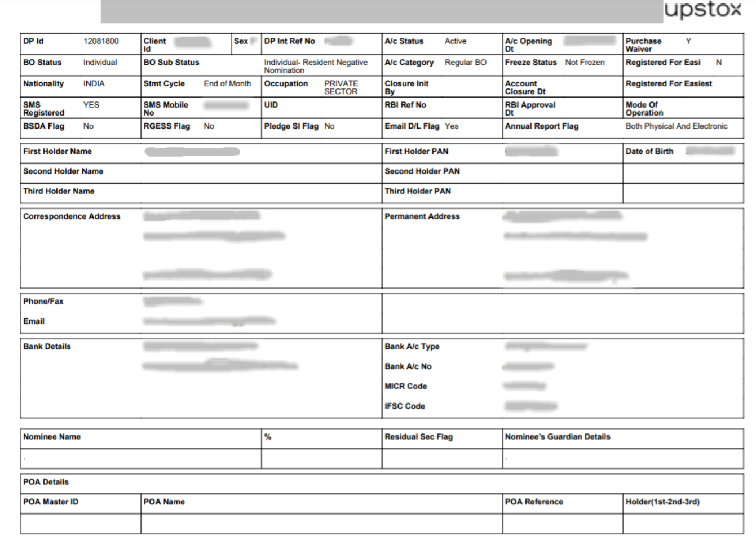Image resolution: width=756 pixels, height=540 pixels.
Task: Click the Regular BO account category value
Action: point(465,63)
